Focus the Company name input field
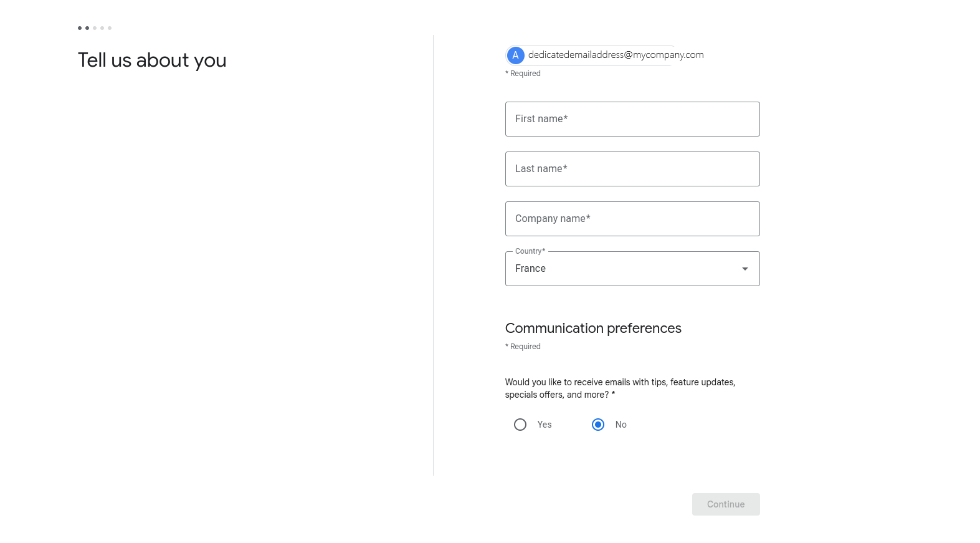 point(632,219)
